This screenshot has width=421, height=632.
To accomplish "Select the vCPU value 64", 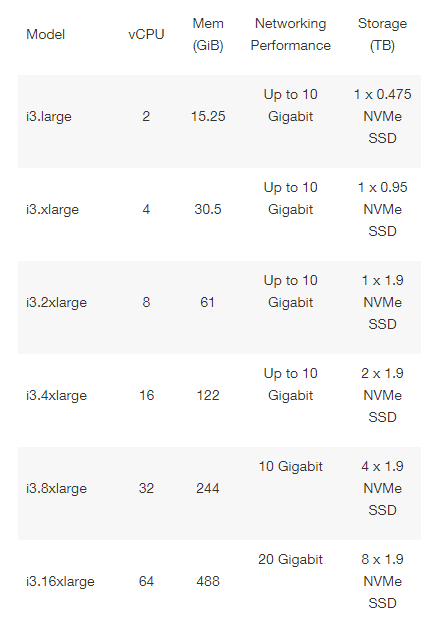I will 146,581.
